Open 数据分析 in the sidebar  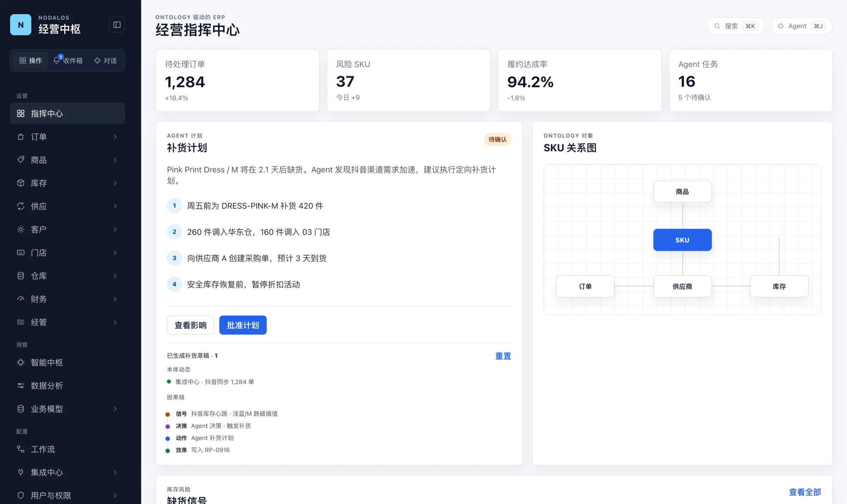(x=67, y=385)
